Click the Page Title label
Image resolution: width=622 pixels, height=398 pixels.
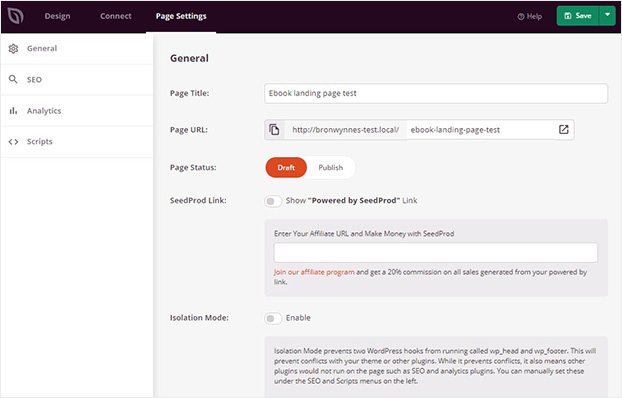(190, 93)
